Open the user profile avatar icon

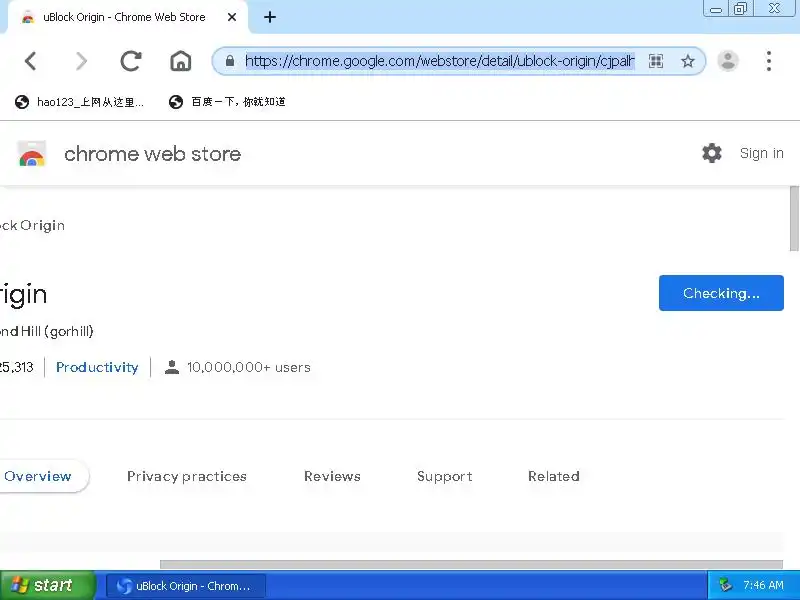click(728, 61)
